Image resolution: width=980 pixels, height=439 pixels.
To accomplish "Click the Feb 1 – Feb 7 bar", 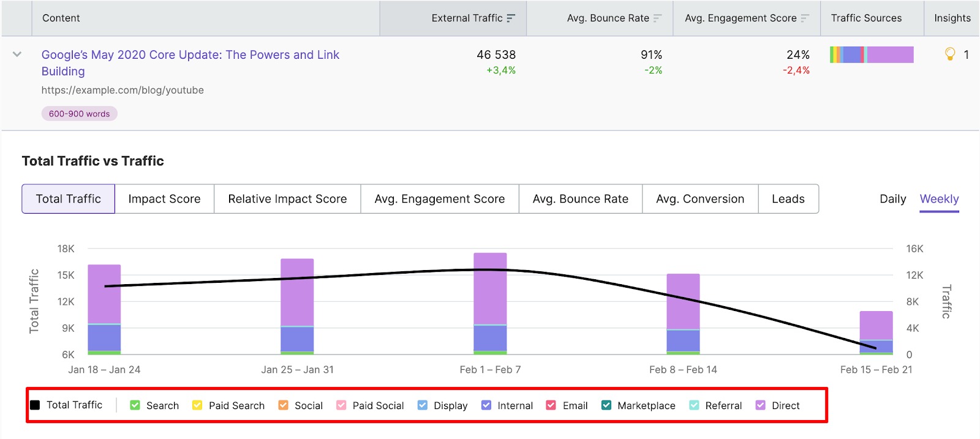I will (x=490, y=303).
